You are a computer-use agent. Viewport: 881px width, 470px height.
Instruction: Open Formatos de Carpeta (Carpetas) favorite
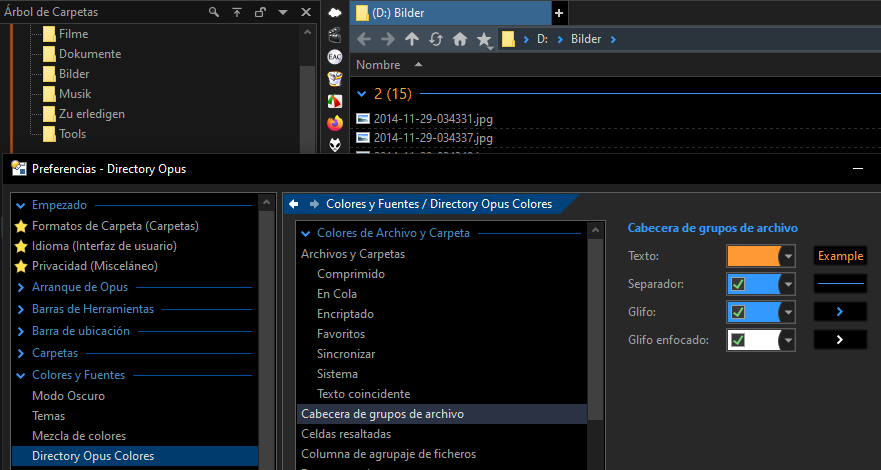coord(115,226)
